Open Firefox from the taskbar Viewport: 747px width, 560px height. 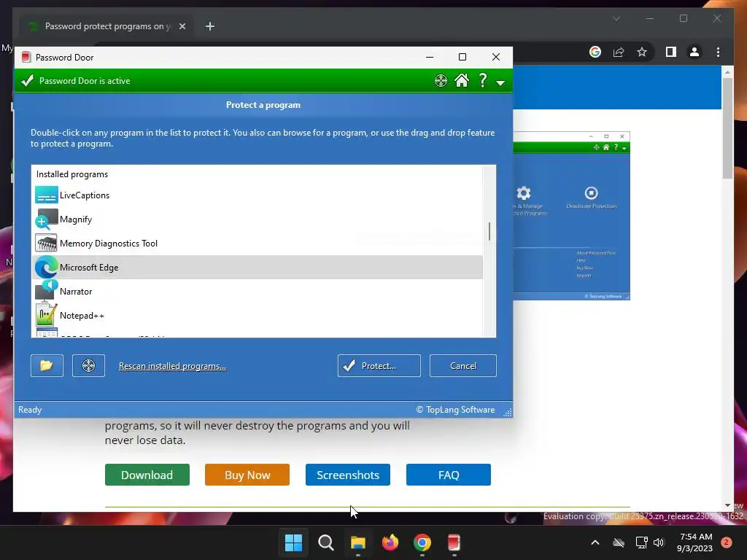390,542
